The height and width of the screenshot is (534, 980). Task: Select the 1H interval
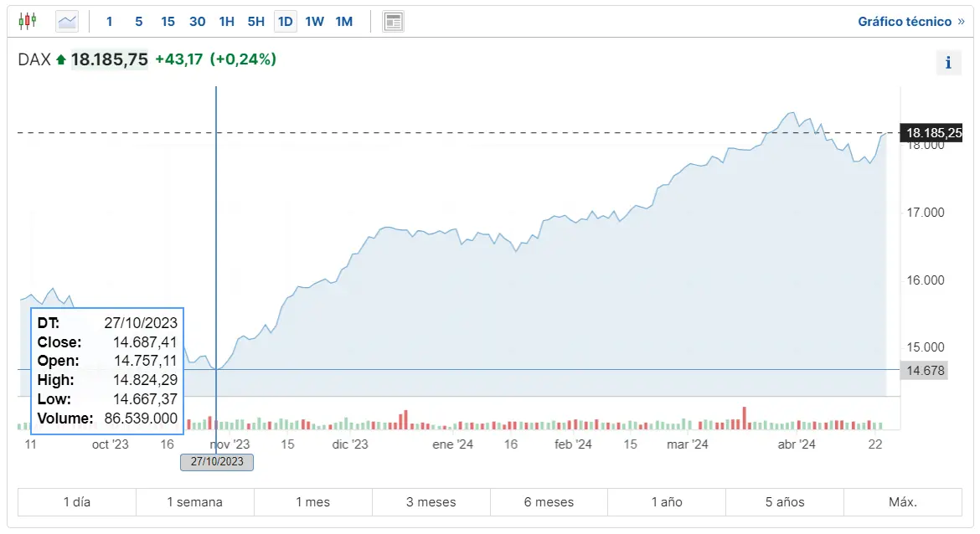(x=226, y=21)
